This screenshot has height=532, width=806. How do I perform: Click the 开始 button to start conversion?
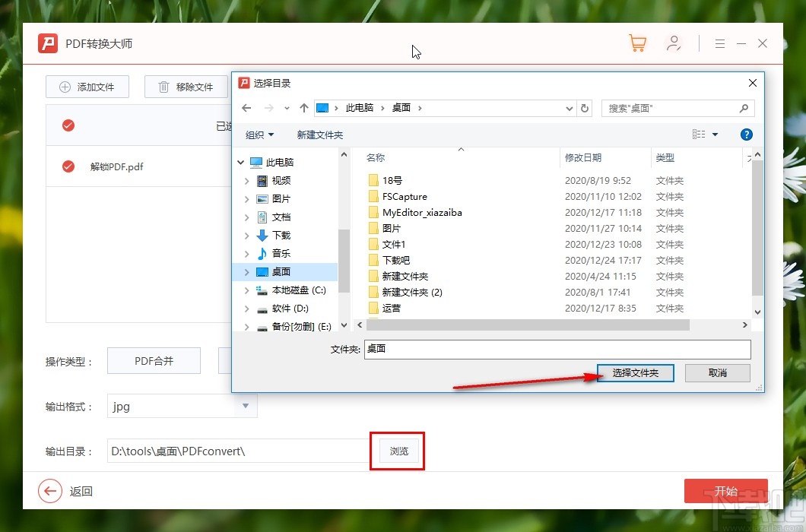[x=725, y=491]
